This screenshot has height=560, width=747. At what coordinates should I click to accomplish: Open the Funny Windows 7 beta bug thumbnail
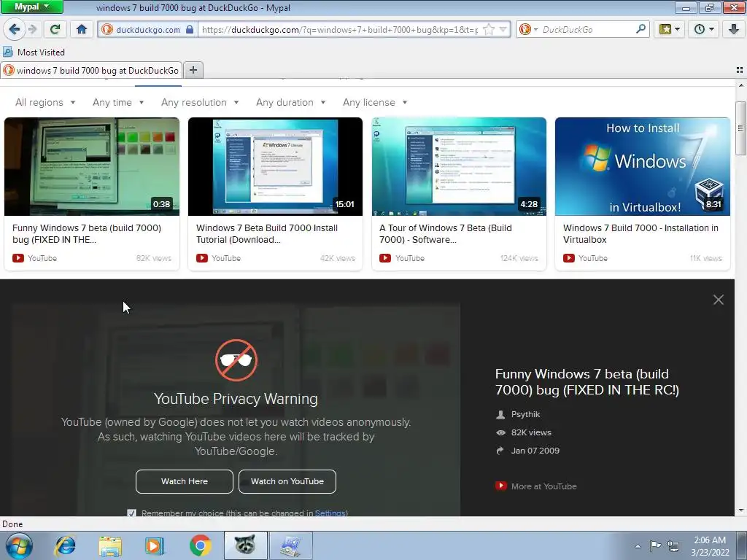[x=92, y=167]
